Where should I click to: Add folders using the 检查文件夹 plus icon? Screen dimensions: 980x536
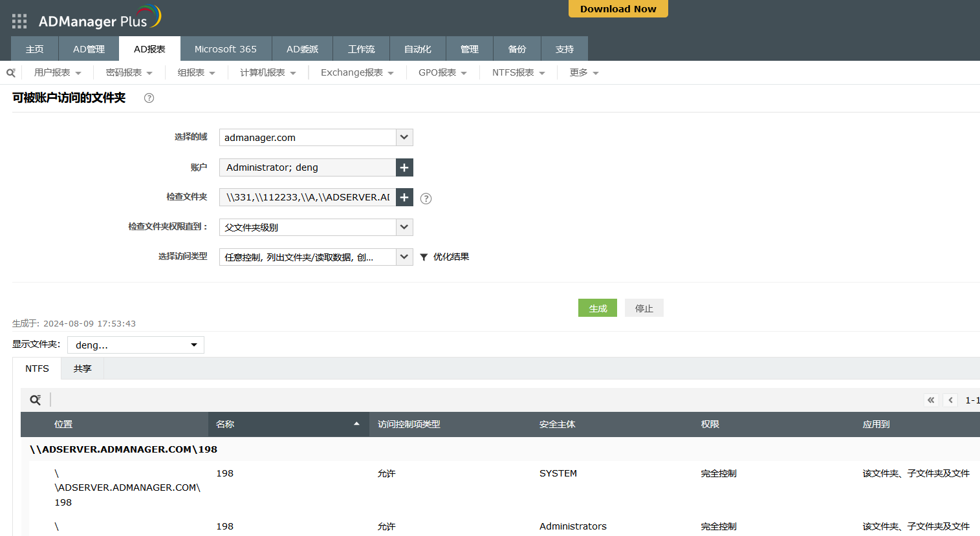(x=404, y=197)
